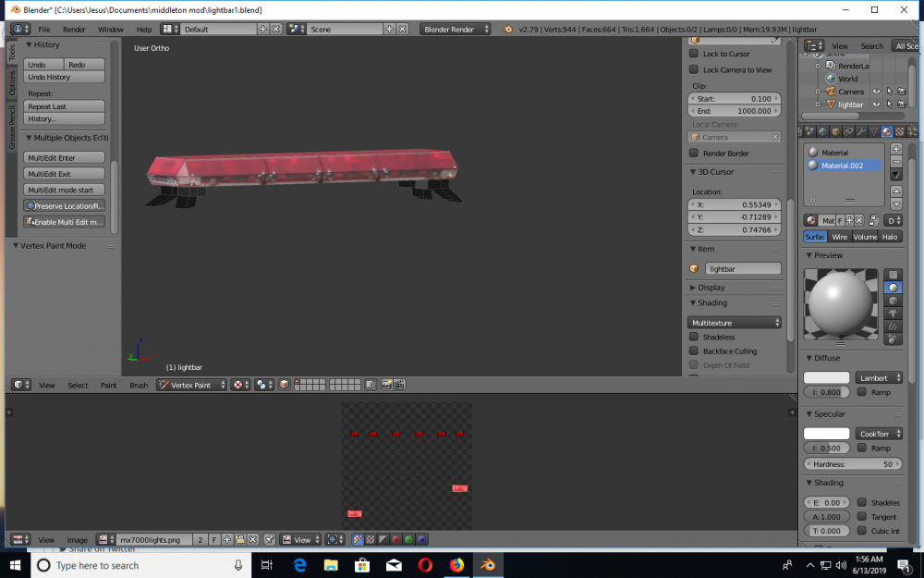Show the blue channel in image editor
Image resolution: width=924 pixels, height=578 pixels.
coord(422,539)
